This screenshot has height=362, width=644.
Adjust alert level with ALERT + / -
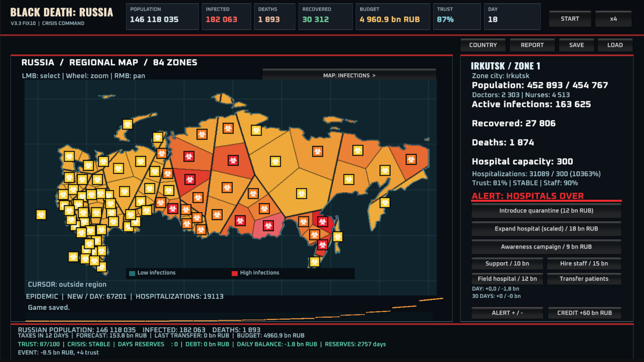pyautogui.click(x=507, y=313)
